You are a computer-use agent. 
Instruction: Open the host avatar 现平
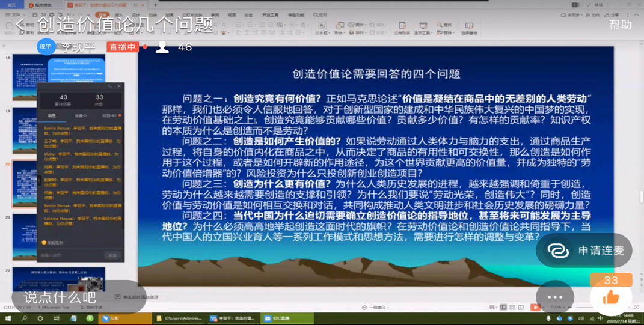(x=46, y=47)
